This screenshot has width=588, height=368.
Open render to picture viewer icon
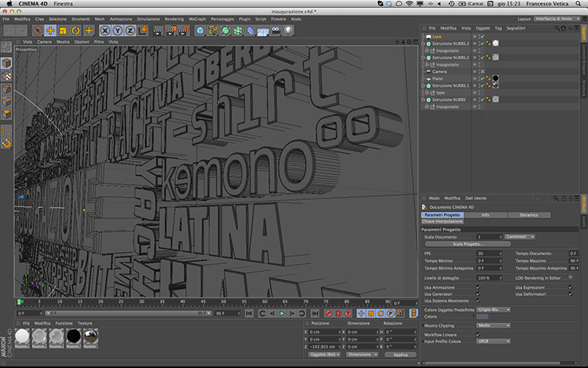[x=171, y=30]
